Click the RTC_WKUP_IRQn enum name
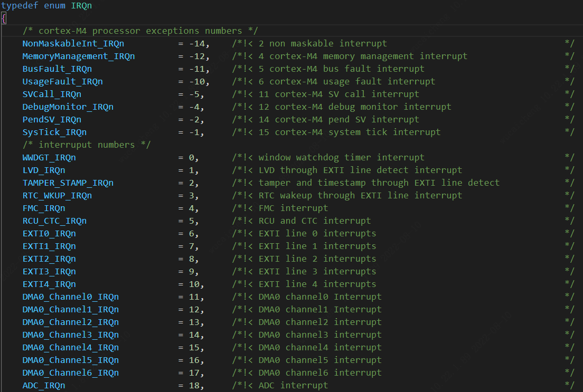This screenshot has height=392, width=583. [x=57, y=195]
